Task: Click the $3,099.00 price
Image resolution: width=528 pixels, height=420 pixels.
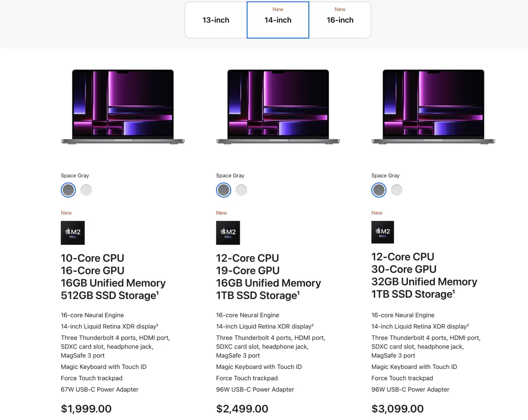Action: coord(397,409)
